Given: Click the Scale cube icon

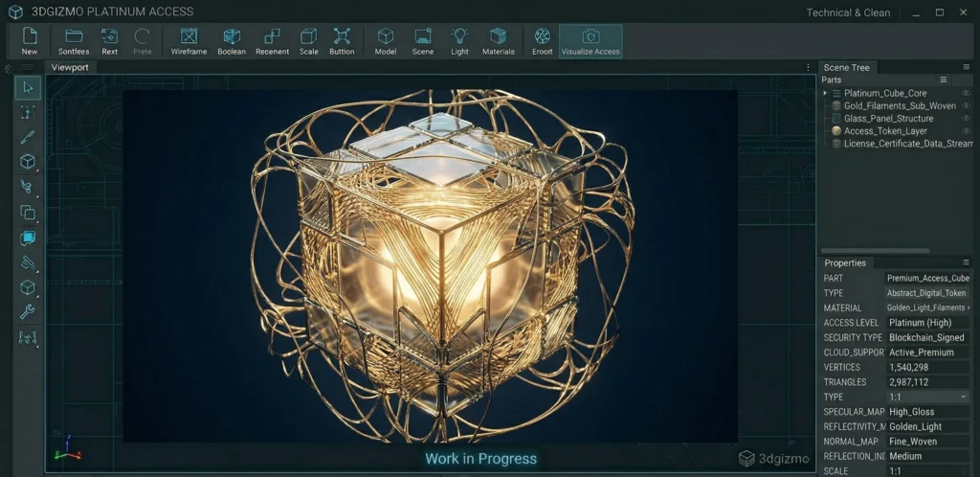Looking at the screenshot, I should [x=308, y=40].
